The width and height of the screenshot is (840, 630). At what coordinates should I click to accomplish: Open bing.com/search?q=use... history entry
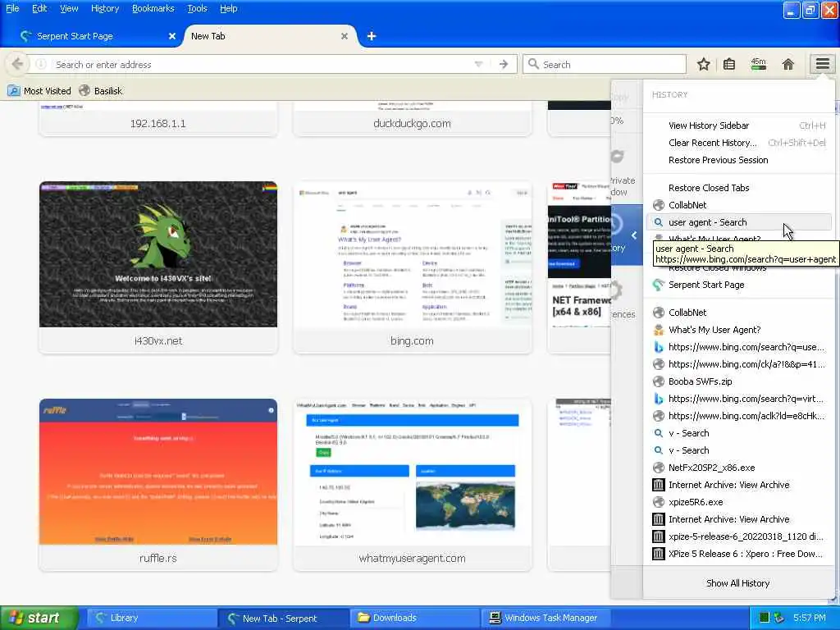point(739,347)
